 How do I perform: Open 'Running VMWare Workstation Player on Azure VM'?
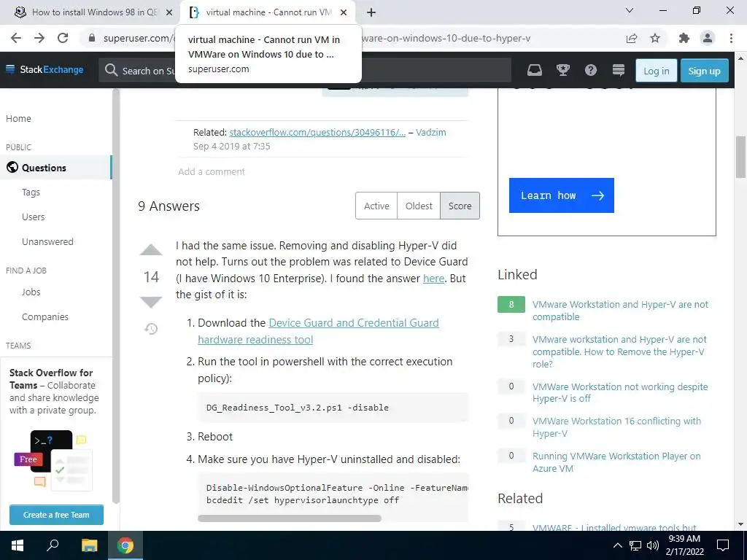pos(616,462)
